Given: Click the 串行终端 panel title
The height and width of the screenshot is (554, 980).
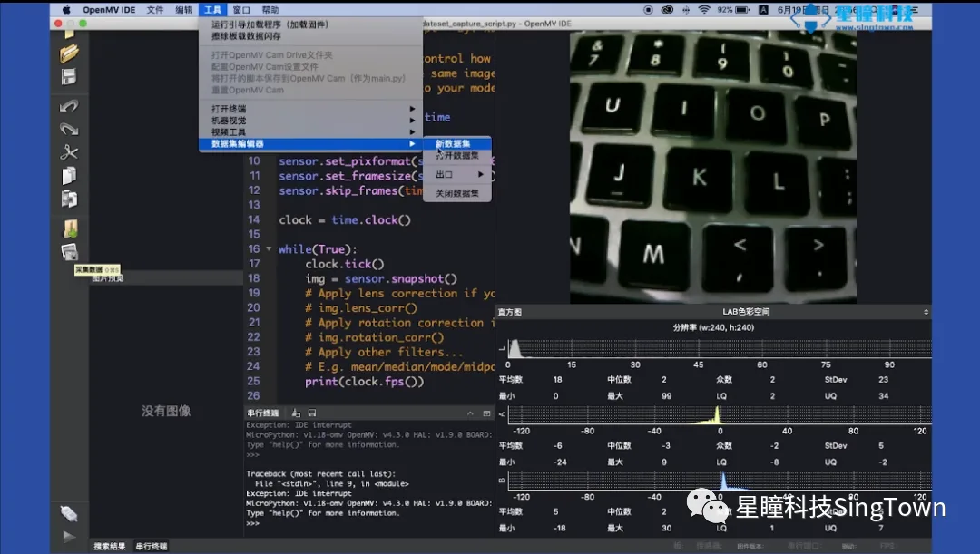Looking at the screenshot, I should 262,413.
